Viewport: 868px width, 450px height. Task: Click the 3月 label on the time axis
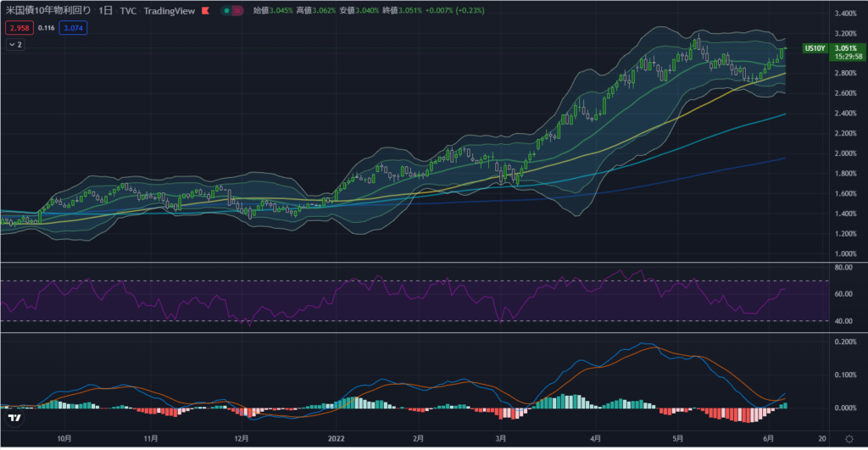tap(500, 439)
